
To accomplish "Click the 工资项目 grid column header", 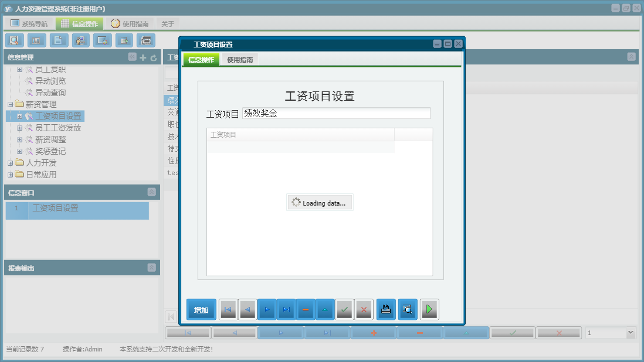I will (x=301, y=135).
